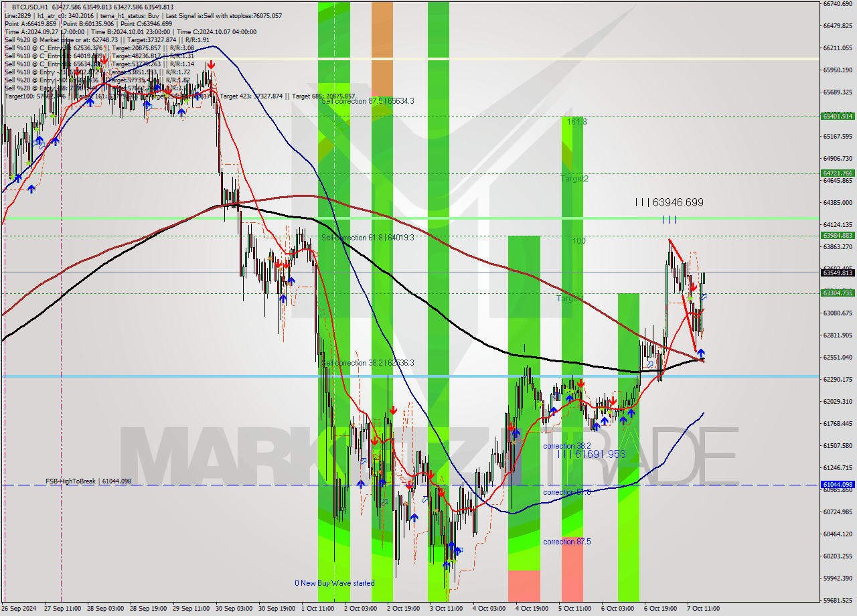Viewport: 857px width, 616px height.
Task: Select the 'correction 87.5' blue label
Action: 567,542
